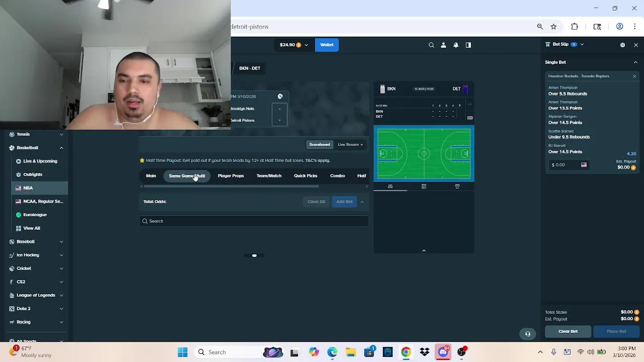This screenshot has height=362, width=644.
Task: Click the basketball icon beside match date
Action: (280, 97)
